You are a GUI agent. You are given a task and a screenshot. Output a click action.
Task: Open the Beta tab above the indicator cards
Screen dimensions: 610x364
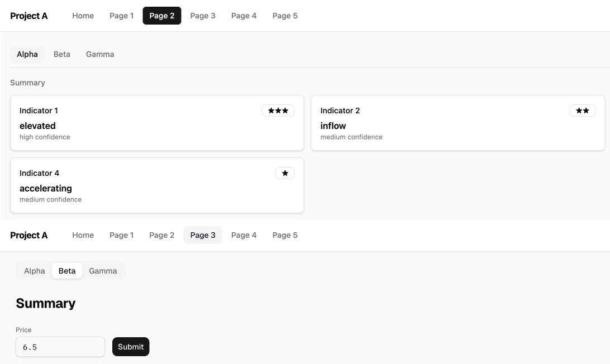[x=62, y=54]
